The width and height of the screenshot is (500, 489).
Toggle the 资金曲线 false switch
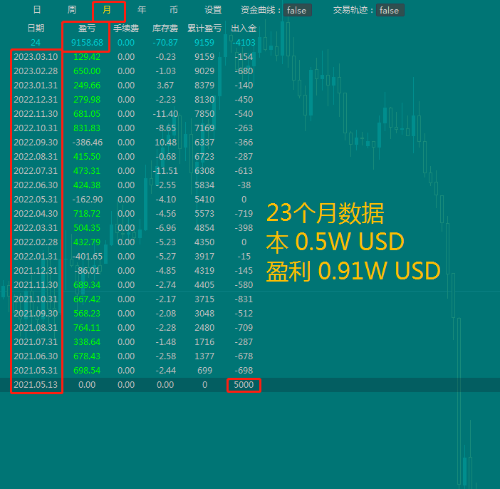[297, 10]
